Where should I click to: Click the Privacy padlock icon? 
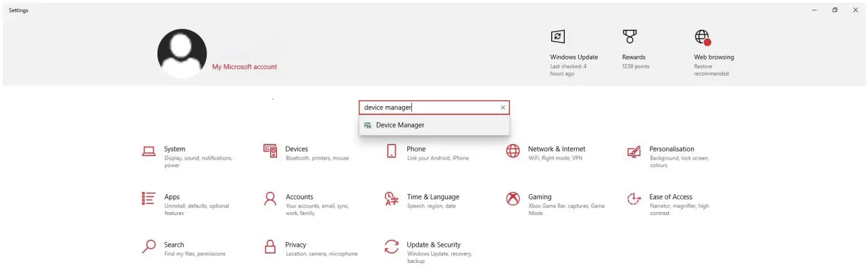pos(270,247)
